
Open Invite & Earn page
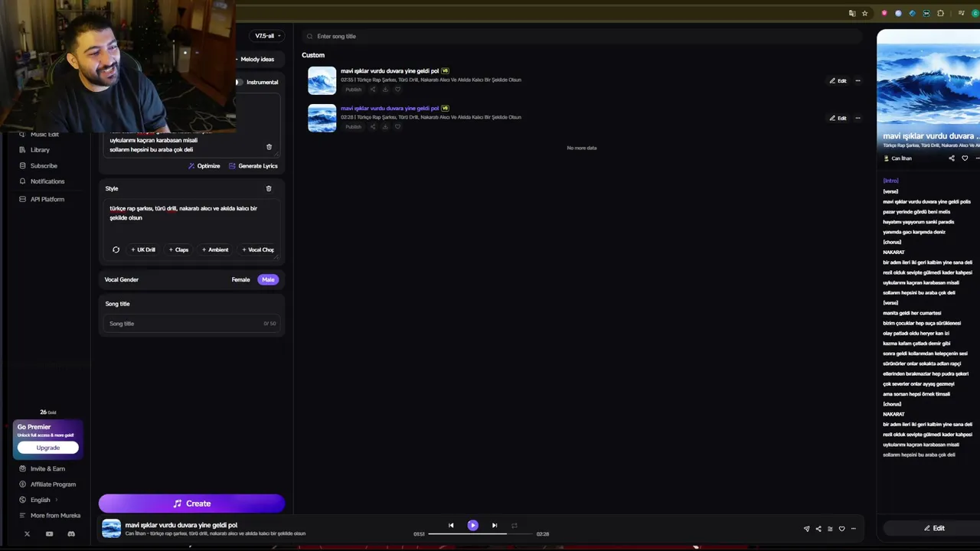[42, 468]
